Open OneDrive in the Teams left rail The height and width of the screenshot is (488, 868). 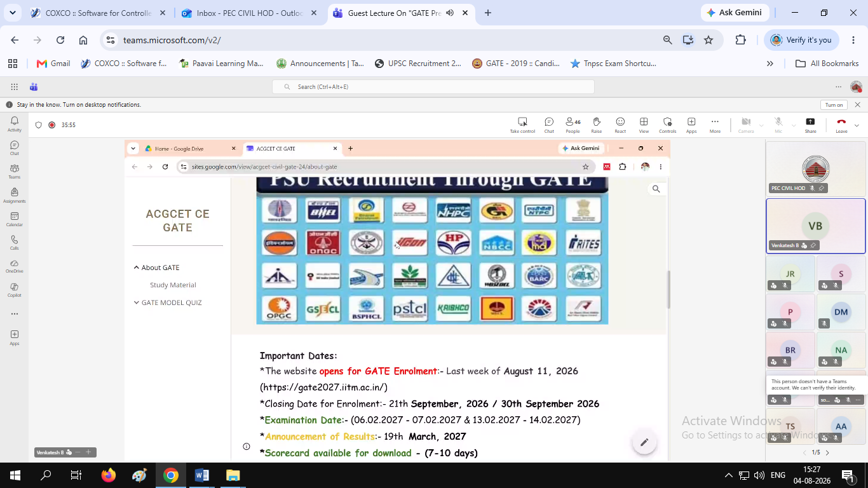pyautogui.click(x=14, y=266)
